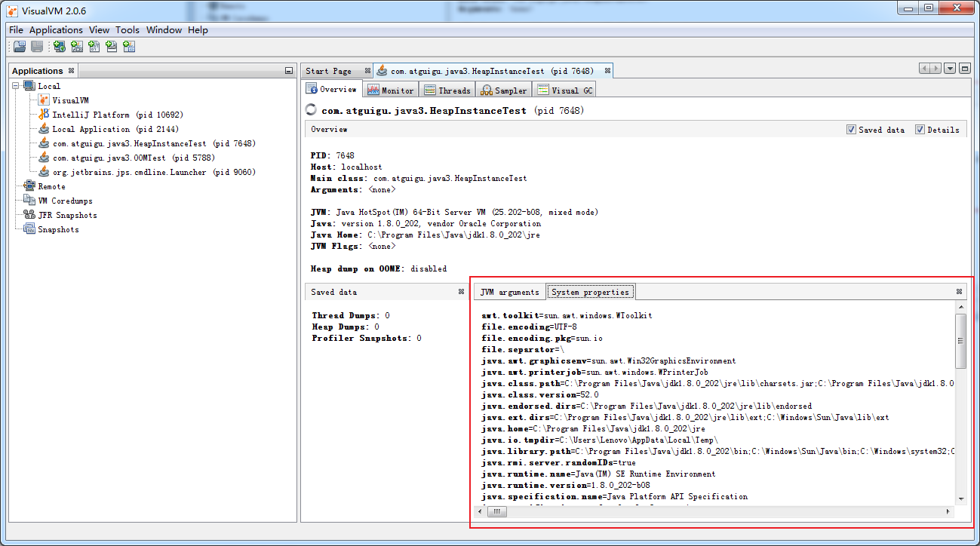Select the JFR Snapshots tree node
The height and width of the screenshot is (546, 980).
click(x=67, y=215)
